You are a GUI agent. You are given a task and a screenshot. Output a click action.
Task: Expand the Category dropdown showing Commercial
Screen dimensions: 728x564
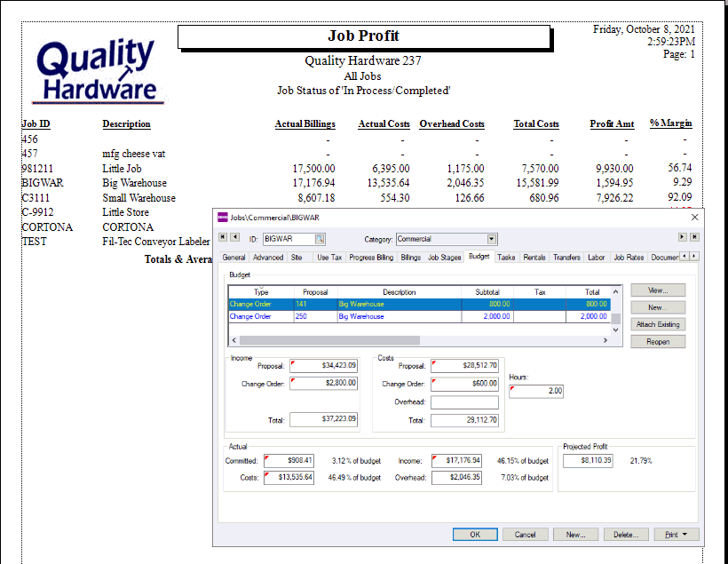pos(492,239)
